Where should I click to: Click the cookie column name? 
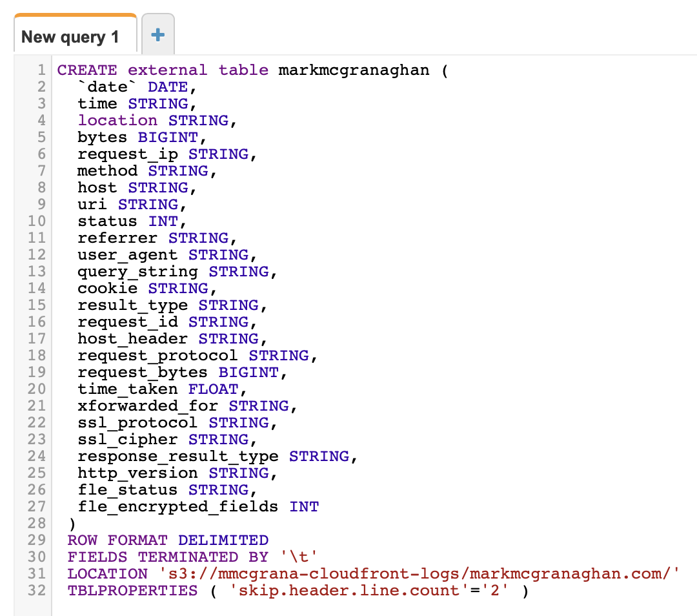click(108, 288)
